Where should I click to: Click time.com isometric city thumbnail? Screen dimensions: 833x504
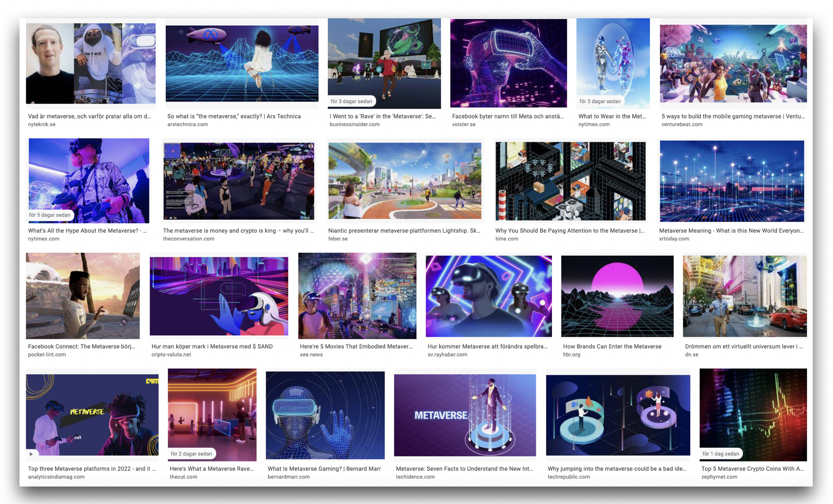pos(570,181)
